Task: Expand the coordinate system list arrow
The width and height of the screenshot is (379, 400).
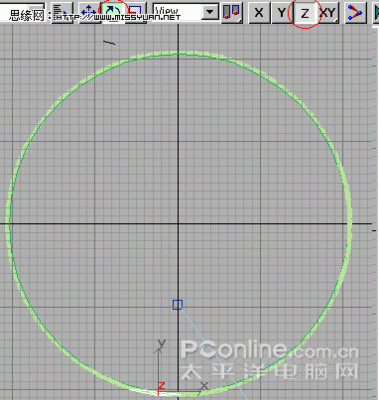Action: [x=210, y=12]
